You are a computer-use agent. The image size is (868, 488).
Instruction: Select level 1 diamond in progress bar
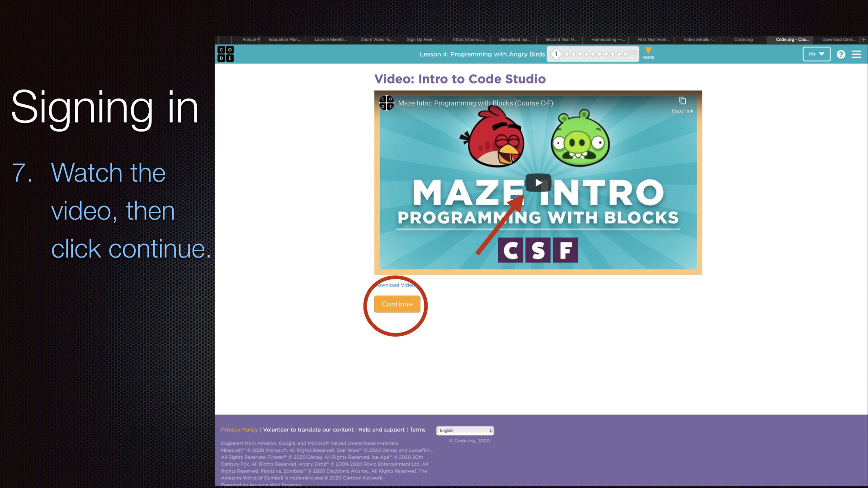pos(556,54)
